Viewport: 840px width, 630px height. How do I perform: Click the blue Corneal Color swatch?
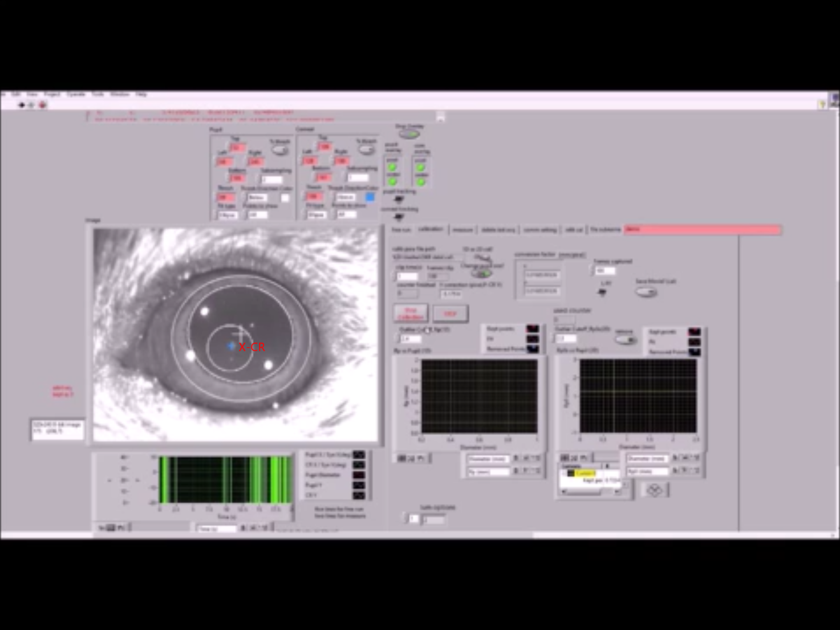[x=370, y=197]
